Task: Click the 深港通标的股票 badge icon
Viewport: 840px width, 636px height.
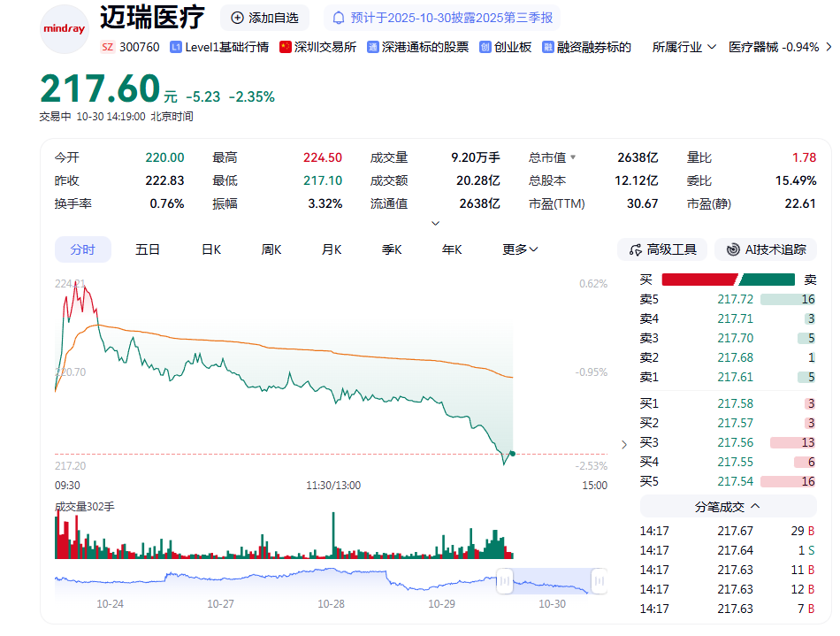Action: point(373,47)
